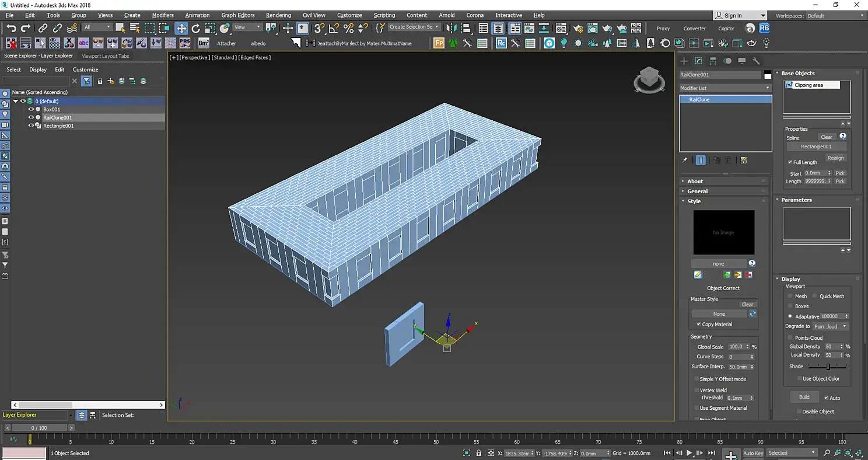Open the Rendering menu

[278, 15]
